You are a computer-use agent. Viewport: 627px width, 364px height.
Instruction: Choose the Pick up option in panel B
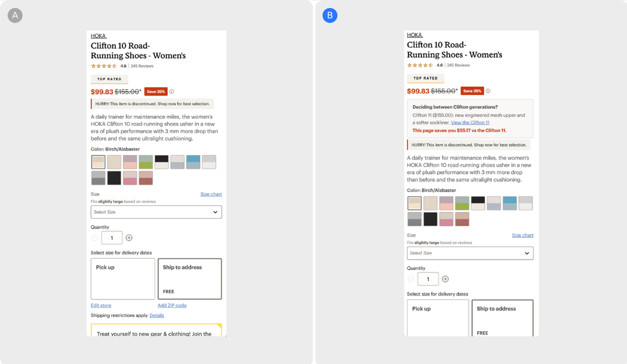click(x=438, y=318)
